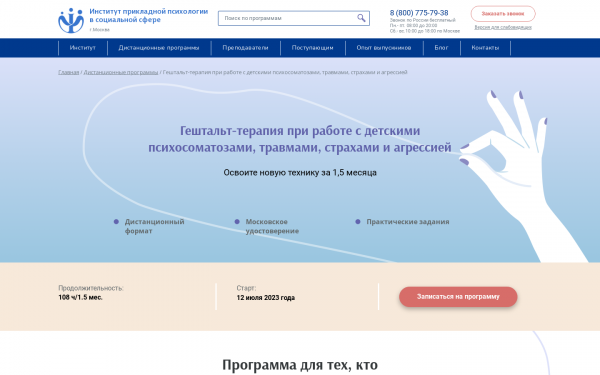
Task: Click the Гештальт-терапия course title heading
Action: [x=300, y=139]
